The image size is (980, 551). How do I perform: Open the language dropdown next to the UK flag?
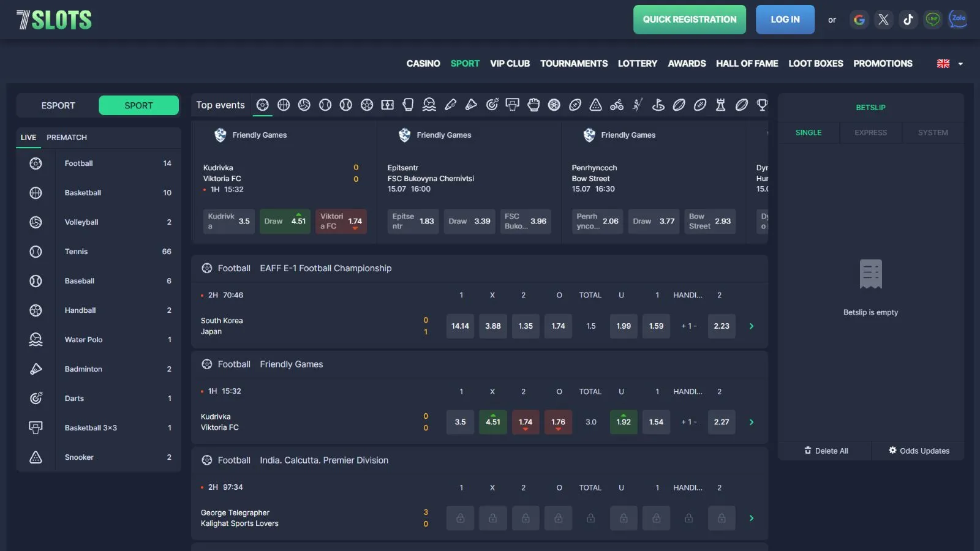(x=960, y=64)
